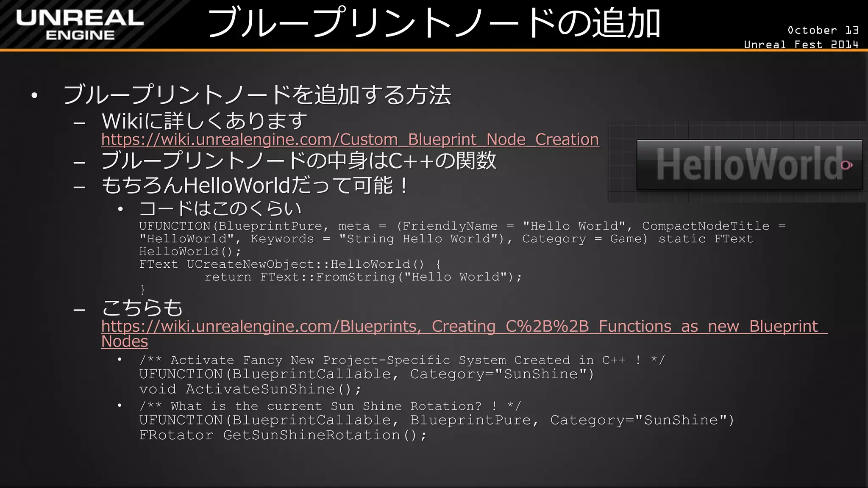Click the 'Unreal Fest 2014' text
Screen dimensions: 868x488
(x=801, y=44)
